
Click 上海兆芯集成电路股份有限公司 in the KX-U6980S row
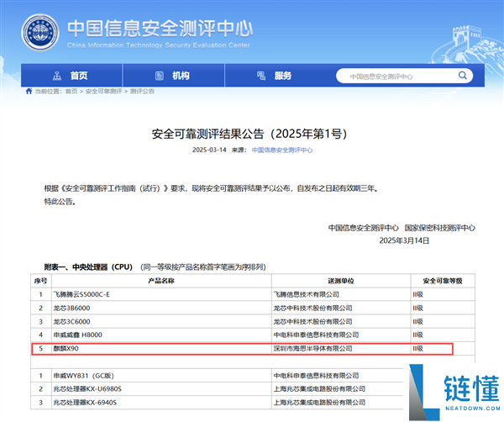pos(319,389)
